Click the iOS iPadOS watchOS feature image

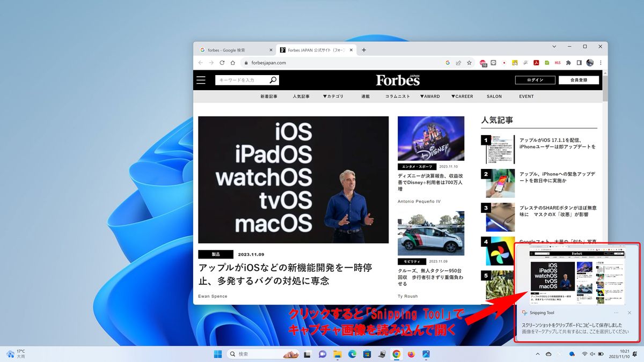click(294, 180)
